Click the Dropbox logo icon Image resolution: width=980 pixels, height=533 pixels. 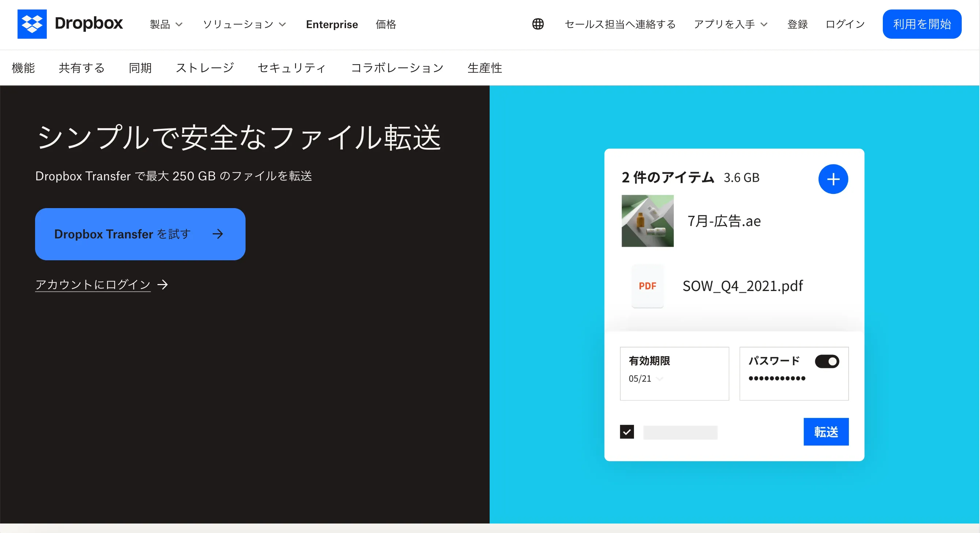(x=32, y=24)
